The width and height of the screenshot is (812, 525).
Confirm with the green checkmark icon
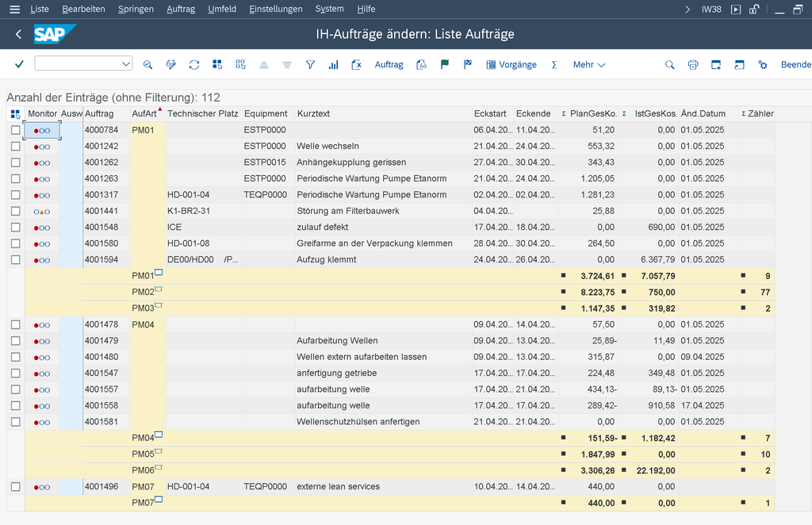[x=19, y=64]
